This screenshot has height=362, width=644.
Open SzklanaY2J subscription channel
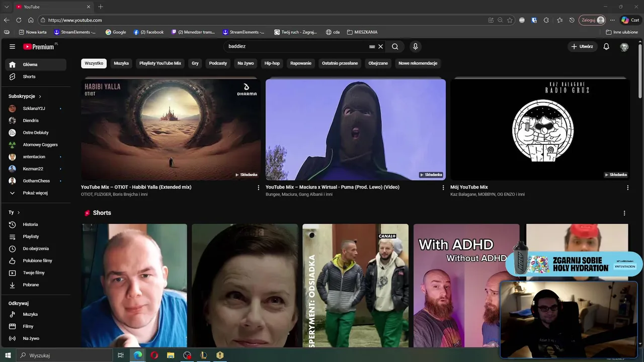click(35, 108)
